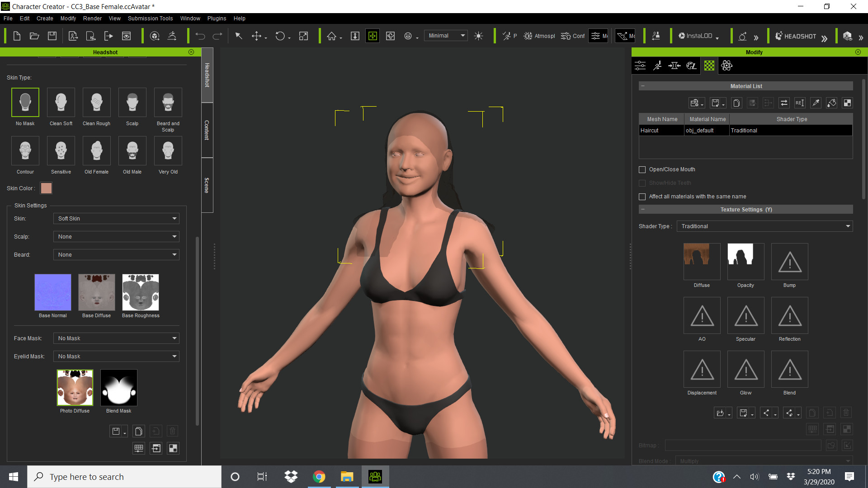
Task: Select the Photo Diffuse thumbnail
Action: 75,388
